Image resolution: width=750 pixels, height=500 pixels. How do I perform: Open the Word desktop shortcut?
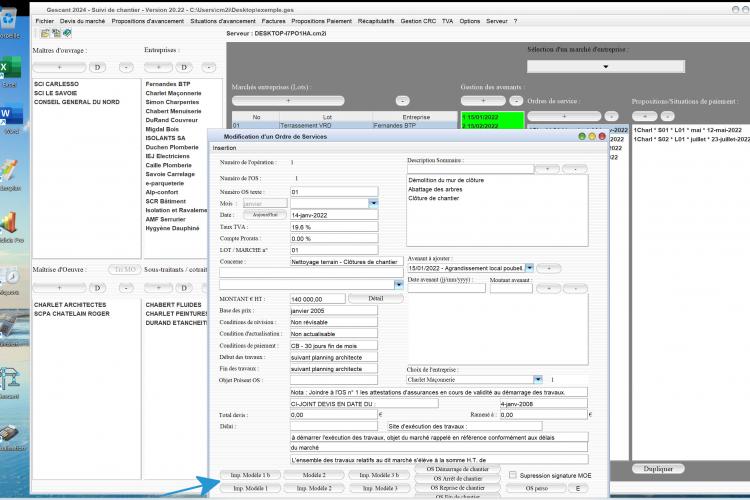point(11,119)
